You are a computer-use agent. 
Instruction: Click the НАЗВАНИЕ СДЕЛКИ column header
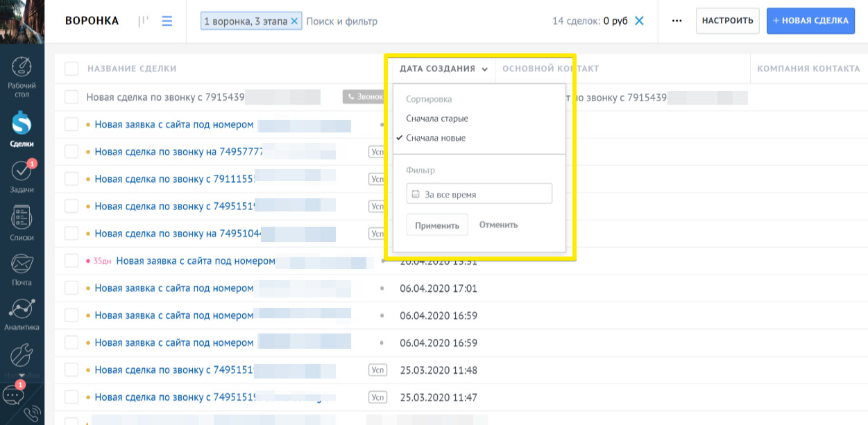(132, 69)
